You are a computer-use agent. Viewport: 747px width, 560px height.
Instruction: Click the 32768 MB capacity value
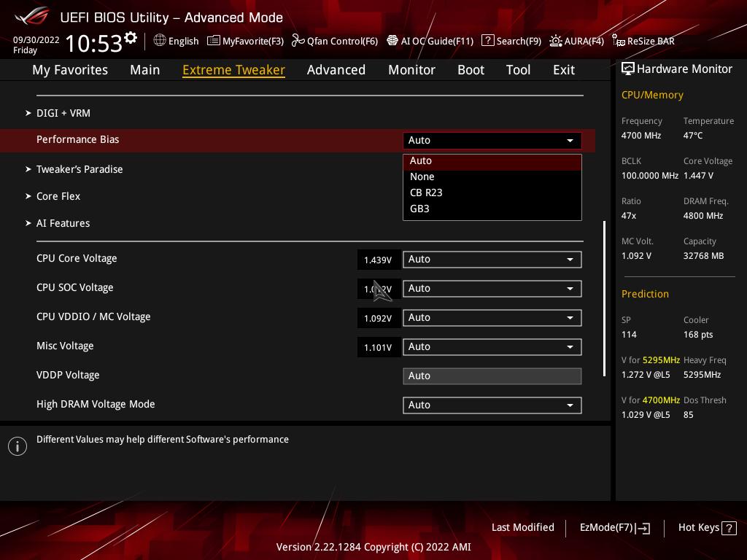704,256
